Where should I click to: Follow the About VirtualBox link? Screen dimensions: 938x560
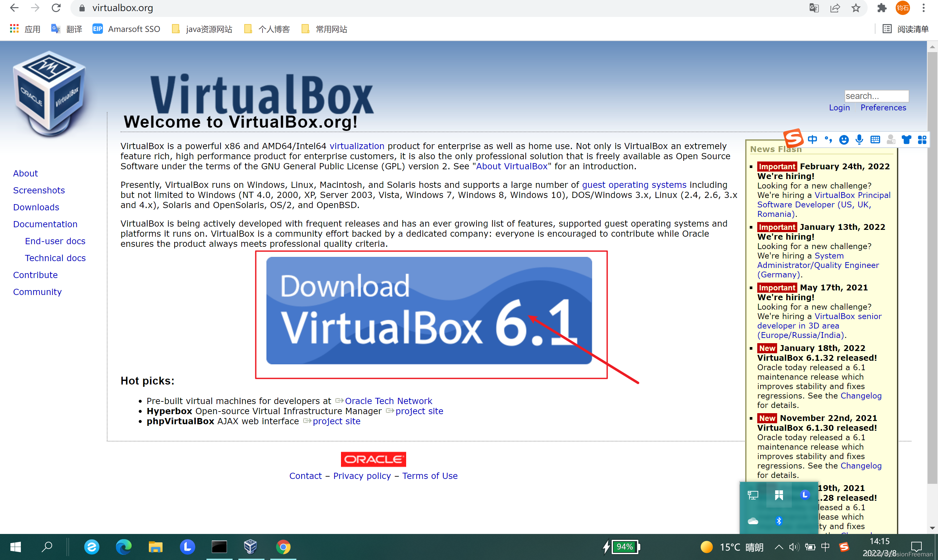pos(511,166)
